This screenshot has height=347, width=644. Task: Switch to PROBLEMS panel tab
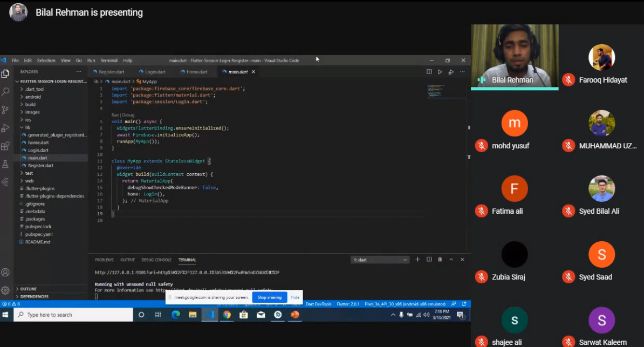coord(104,260)
